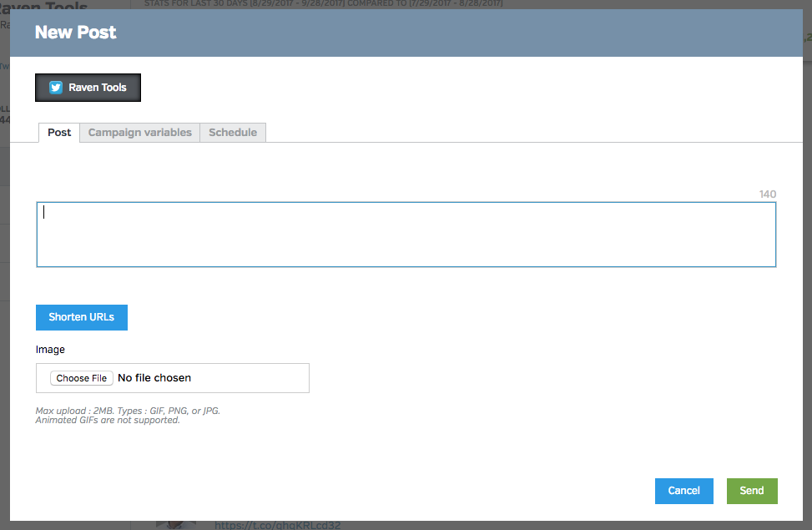
Task: Click the Choose File button
Action: tap(81, 378)
